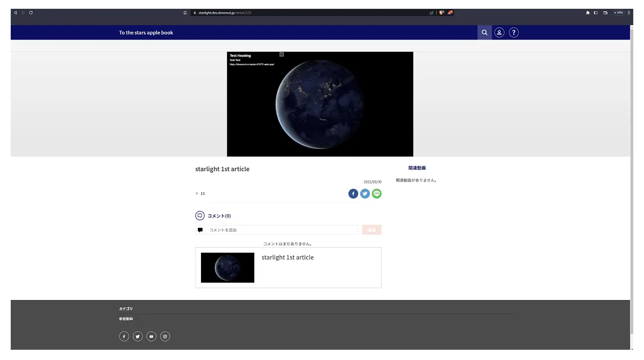Open footer YouTube social icon
Image resolution: width=644 pixels, height=360 pixels.
coord(151,337)
